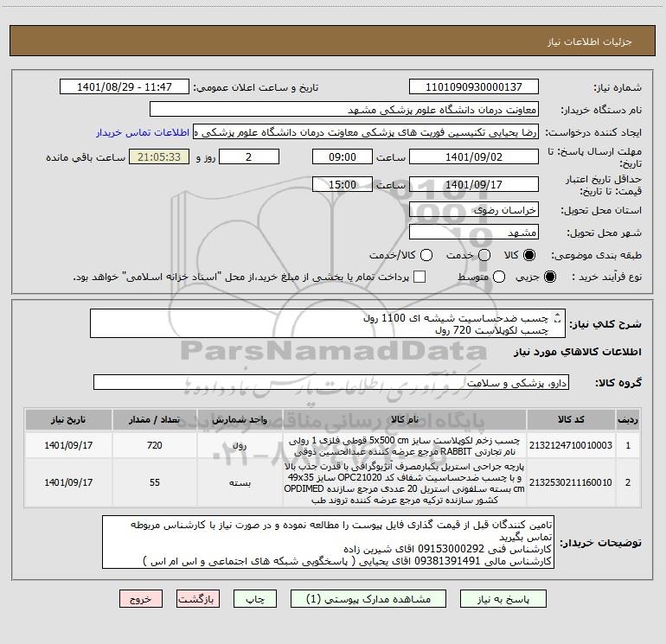Click the quantity cell 720

(154, 445)
